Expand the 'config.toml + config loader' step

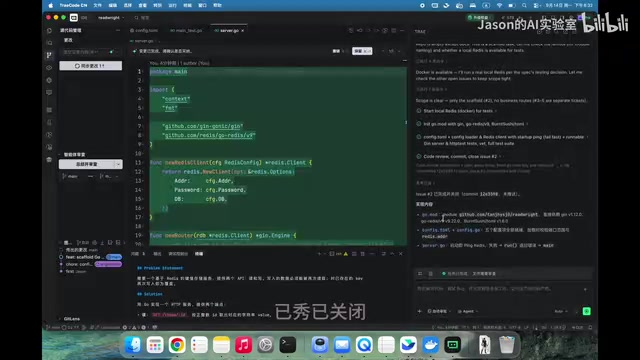point(503,140)
